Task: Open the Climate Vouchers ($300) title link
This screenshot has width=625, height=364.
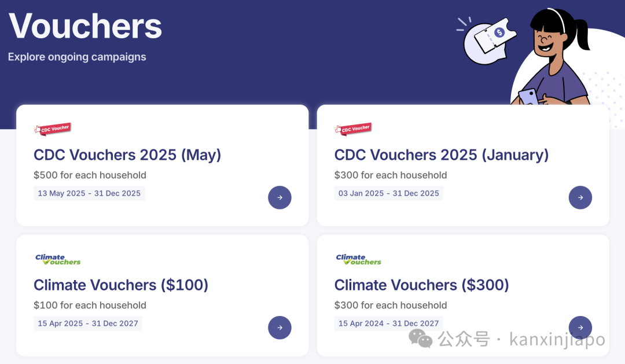Action: 421,285
